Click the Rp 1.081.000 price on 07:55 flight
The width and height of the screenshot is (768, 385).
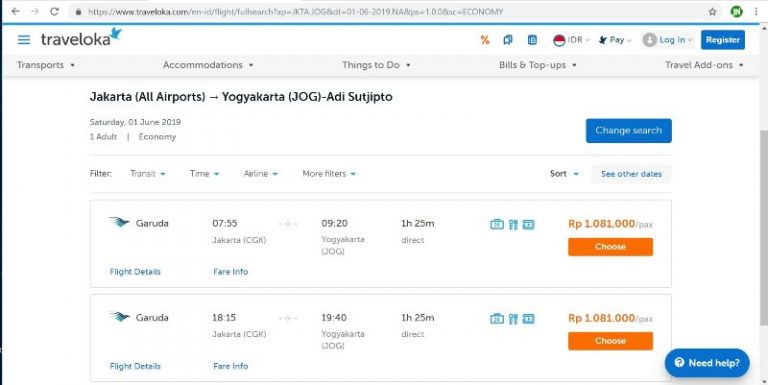coord(601,224)
